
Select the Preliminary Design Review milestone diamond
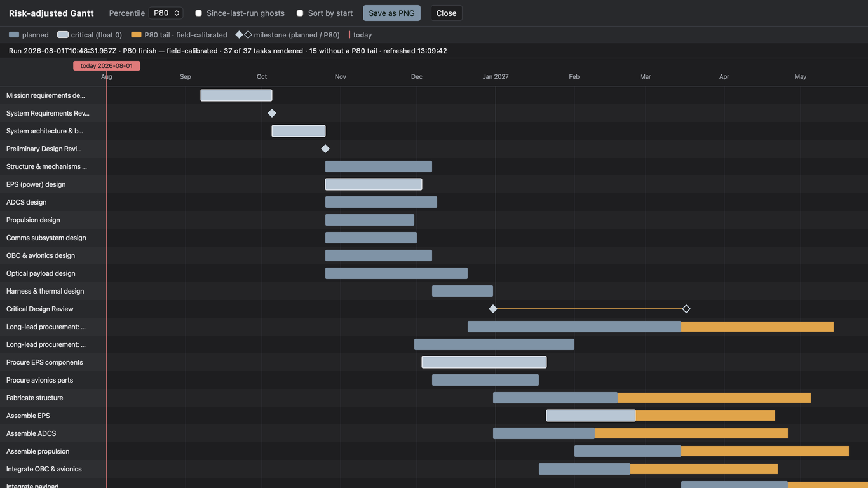pyautogui.click(x=325, y=149)
